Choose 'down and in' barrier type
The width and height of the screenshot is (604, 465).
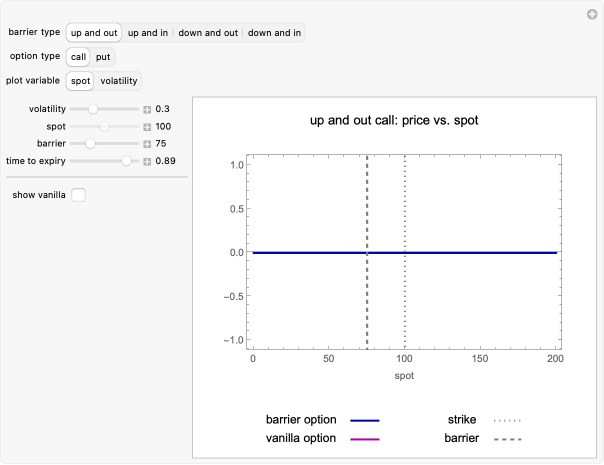(x=274, y=33)
